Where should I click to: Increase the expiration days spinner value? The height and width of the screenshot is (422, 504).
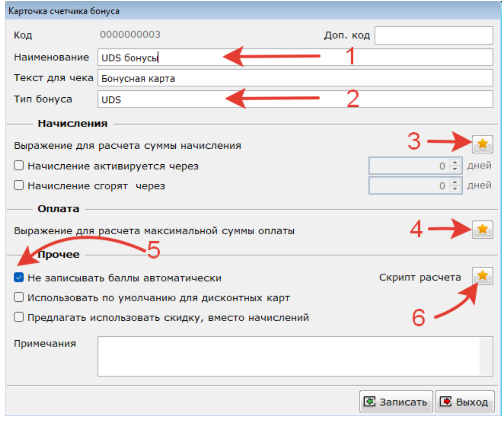(455, 182)
